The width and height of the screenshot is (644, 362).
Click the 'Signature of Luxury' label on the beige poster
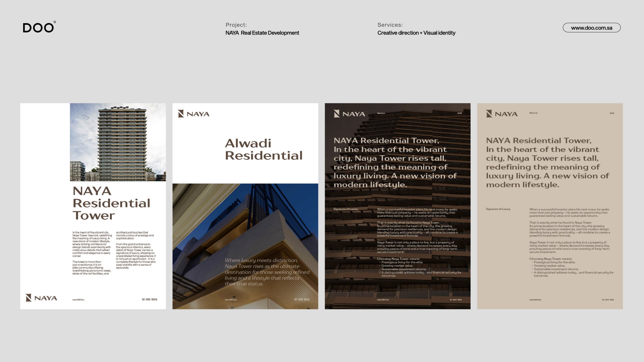[498, 209]
